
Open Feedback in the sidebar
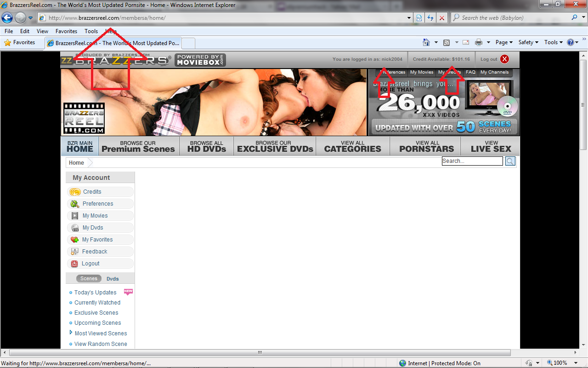100,252
